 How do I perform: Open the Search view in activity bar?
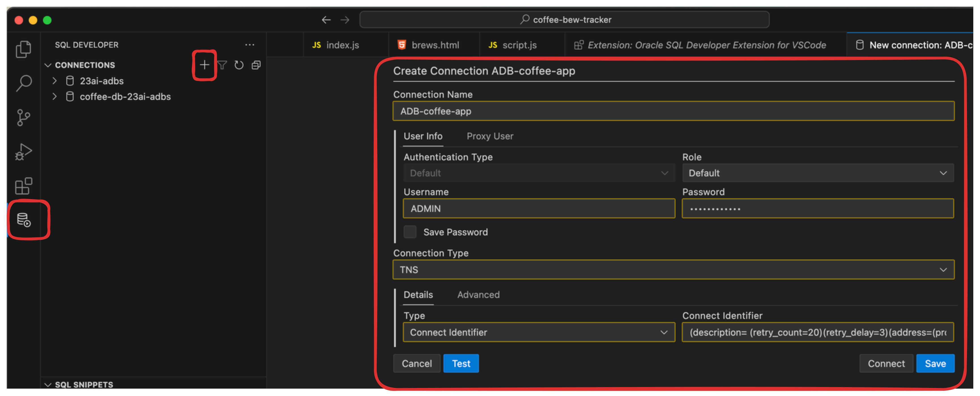[x=23, y=83]
